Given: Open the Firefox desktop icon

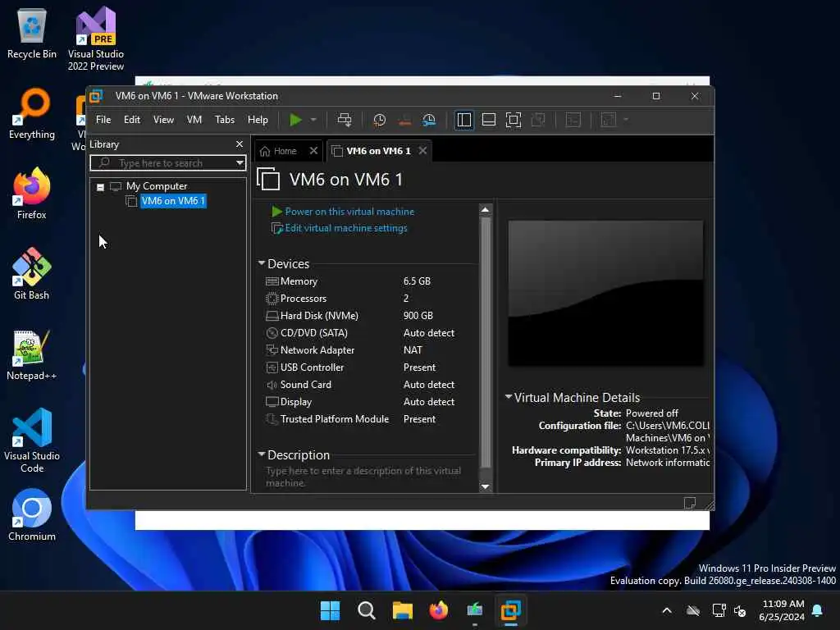Looking at the screenshot, I should [32, 194].
